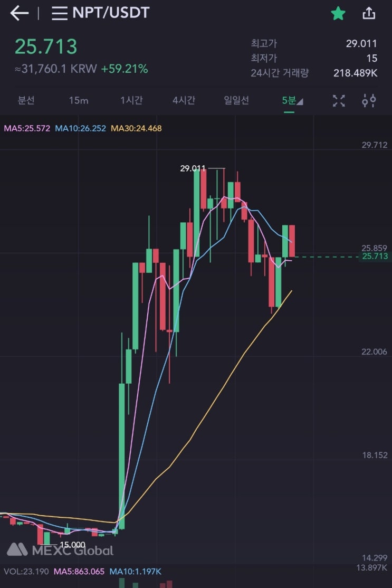Expand chart to fullscreen icon
The width and height of the screenshot is (392, 588).
[x=339, y=100]
